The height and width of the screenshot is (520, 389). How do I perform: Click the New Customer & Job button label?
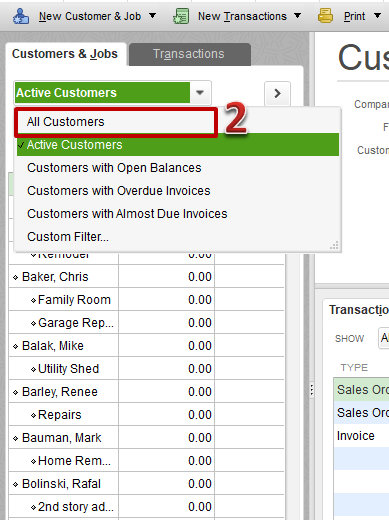click(x=90, y=16)
